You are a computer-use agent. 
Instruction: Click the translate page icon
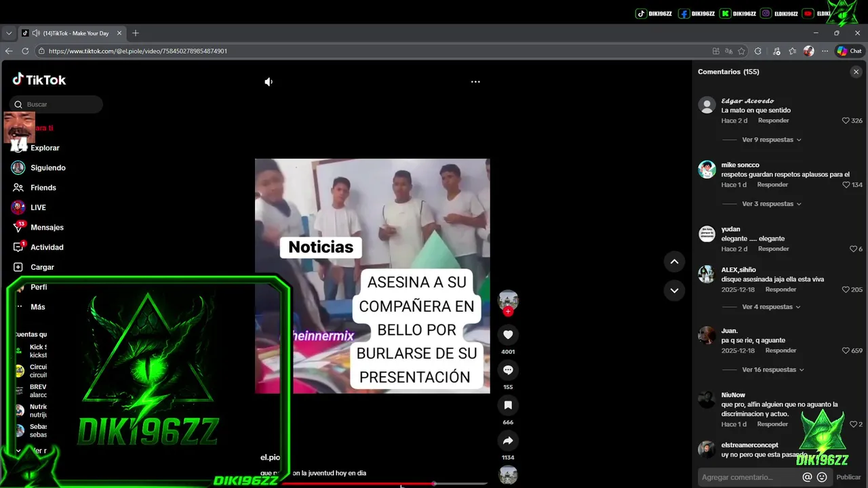click(728, 51)
